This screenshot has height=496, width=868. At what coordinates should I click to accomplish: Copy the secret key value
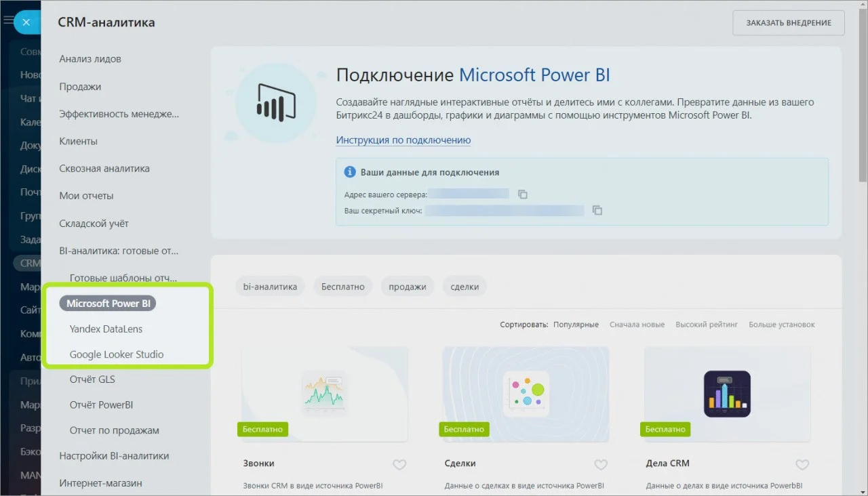(597, 211)
